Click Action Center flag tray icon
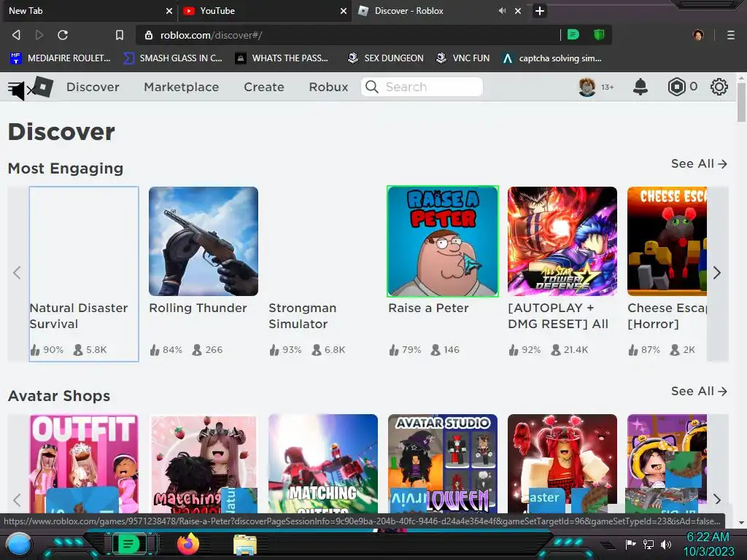Image resolution: width=747 pixels, height=560 pixels. click(631, 544)
